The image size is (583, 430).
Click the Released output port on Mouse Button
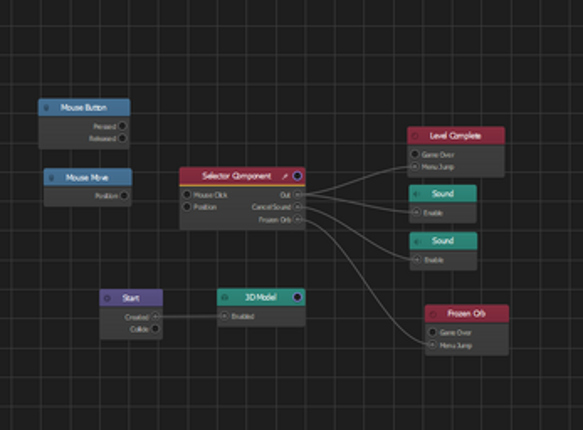[122, 138]
